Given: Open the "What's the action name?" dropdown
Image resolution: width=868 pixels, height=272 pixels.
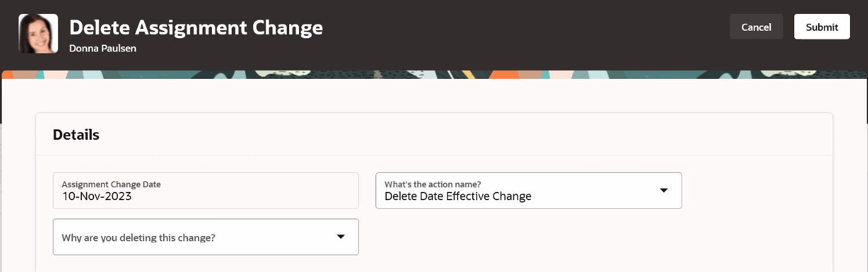Looking at the screenshot, I should 528,190.
